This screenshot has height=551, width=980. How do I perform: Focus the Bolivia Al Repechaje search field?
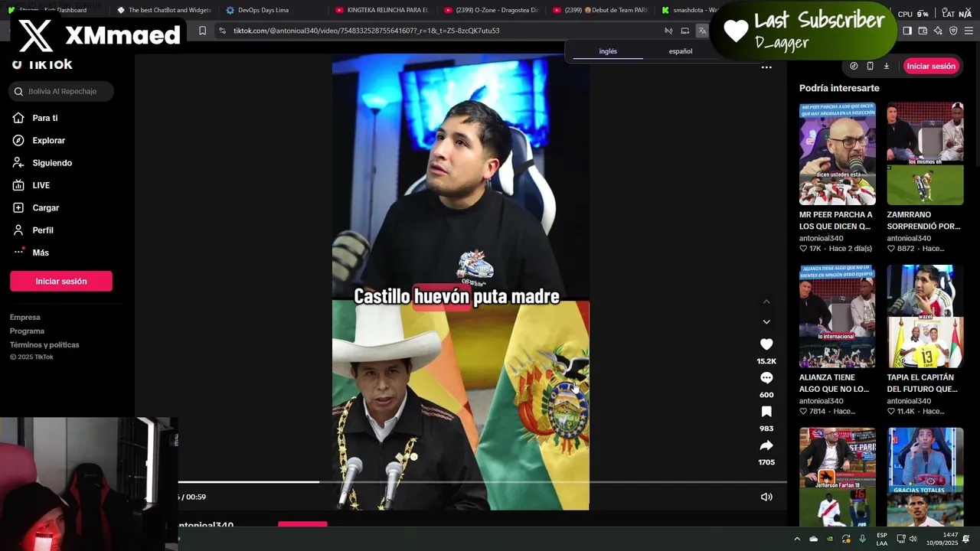coord(62,91)
